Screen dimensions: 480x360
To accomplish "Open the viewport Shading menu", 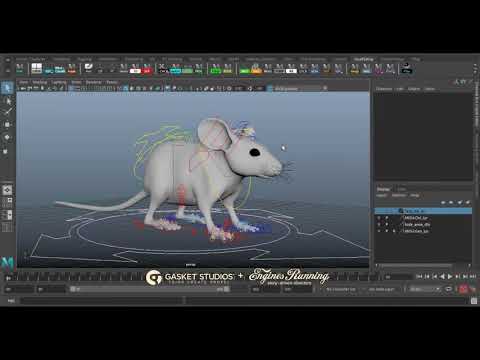I will (40, 82).
